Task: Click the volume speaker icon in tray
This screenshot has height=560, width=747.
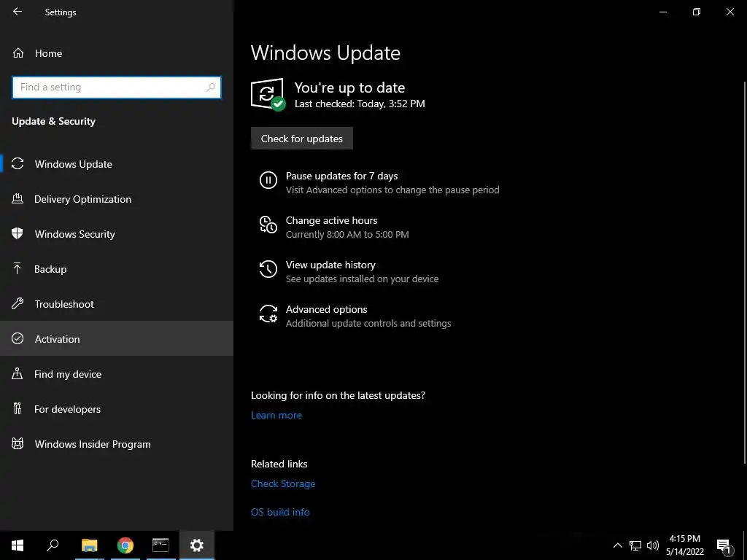Action: [x=653, y=545]
